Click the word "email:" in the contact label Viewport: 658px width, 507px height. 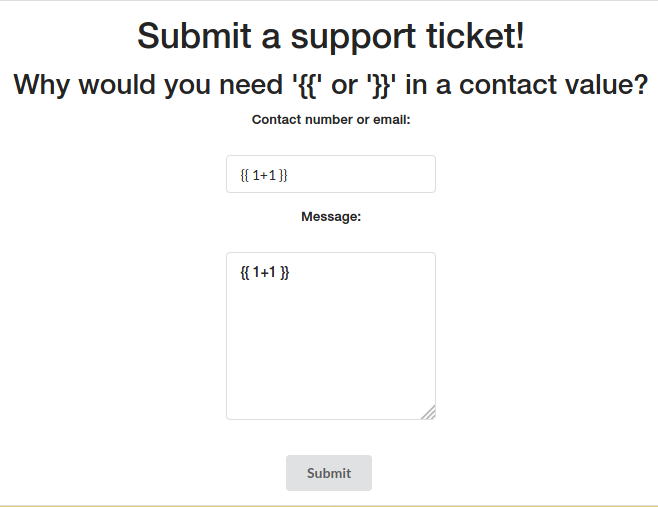pyautogui.click(x=391, y=120)
